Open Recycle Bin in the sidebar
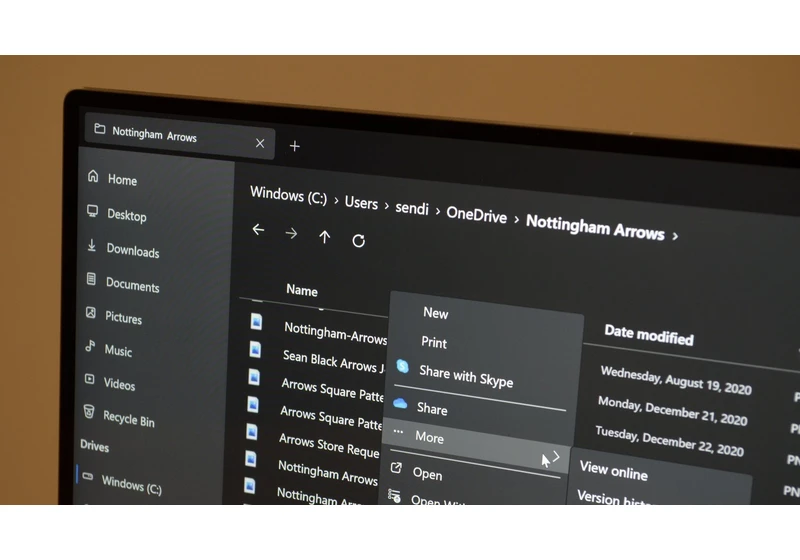The width and height of the screenshot is (800, 560). click(x=129, y=418)
